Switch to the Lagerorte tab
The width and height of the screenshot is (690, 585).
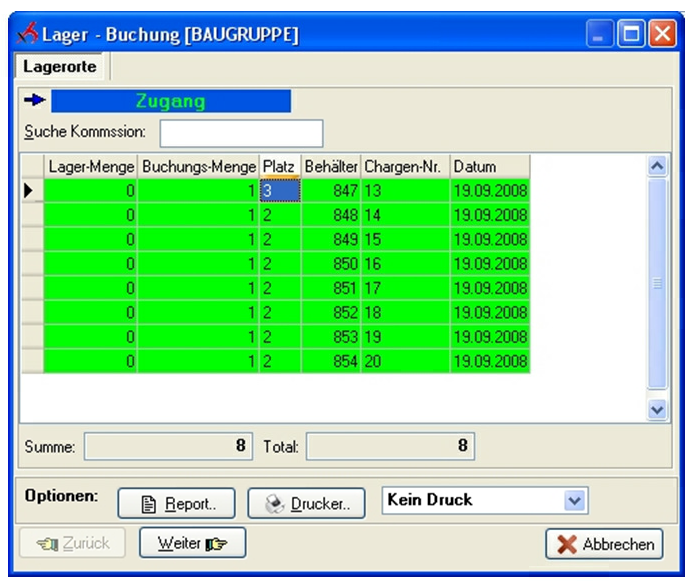click(x=60, y=65)
